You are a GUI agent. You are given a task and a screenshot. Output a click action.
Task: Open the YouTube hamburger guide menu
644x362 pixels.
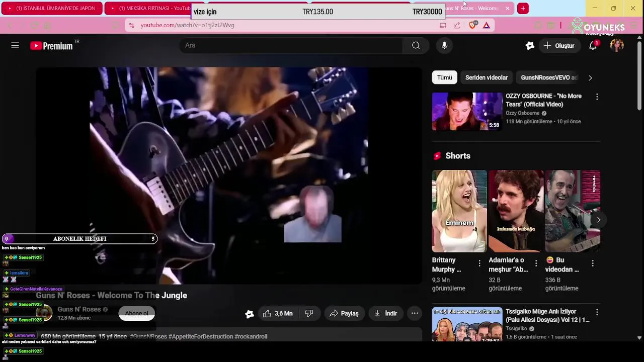pyautogui.click(x=15, y=45)
